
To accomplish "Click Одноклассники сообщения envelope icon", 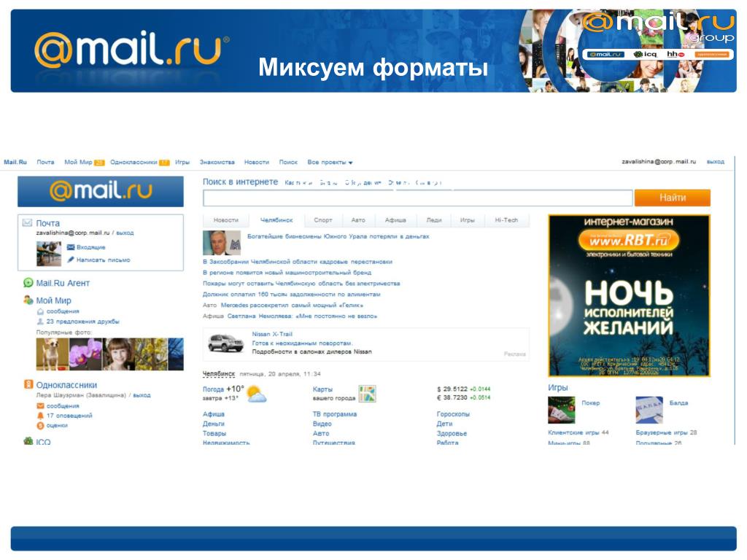I will (41, 405).
